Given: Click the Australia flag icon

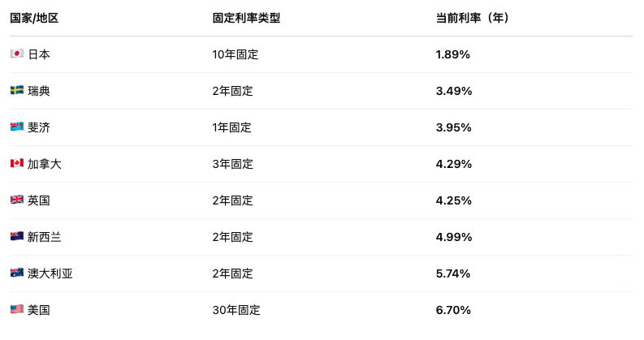Looking at the screenshot, I should 17,273.
